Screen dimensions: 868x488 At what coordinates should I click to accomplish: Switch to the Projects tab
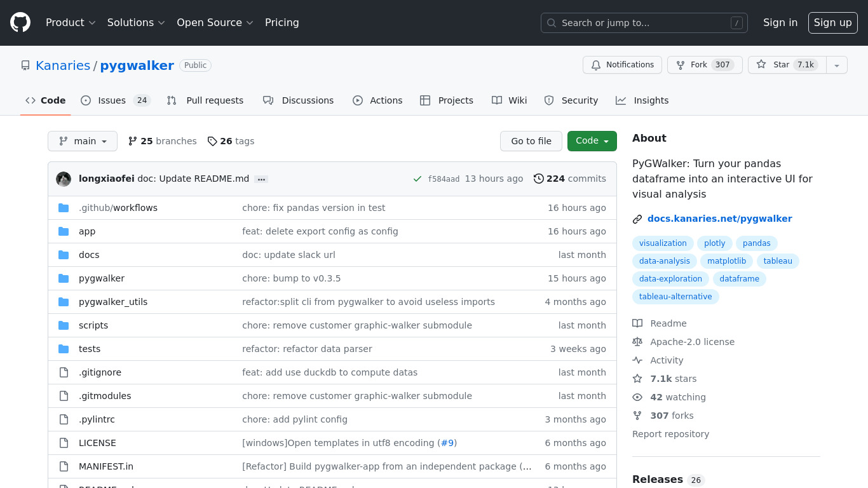pos(447,100)
